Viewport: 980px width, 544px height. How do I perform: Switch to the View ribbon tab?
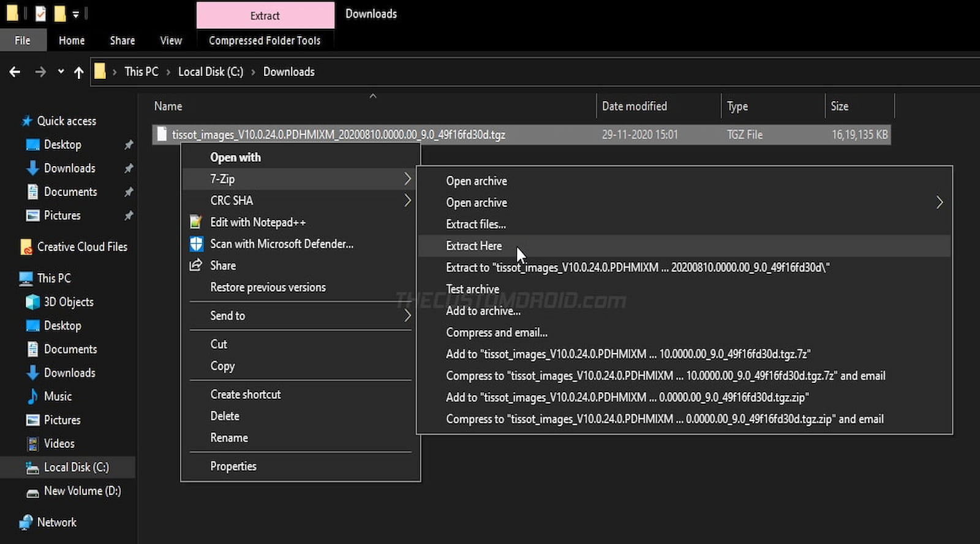coord(171,40)
